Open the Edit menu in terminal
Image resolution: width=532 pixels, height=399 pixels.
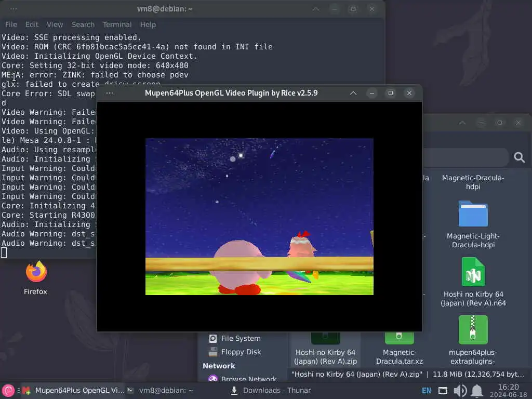(32, 24)
